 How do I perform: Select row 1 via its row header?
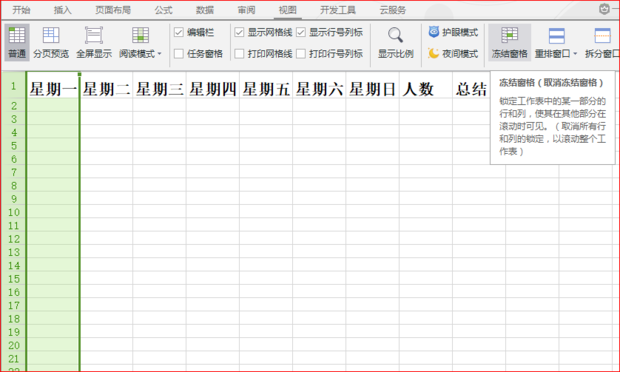pyautogui.click(x=13, y=85)
